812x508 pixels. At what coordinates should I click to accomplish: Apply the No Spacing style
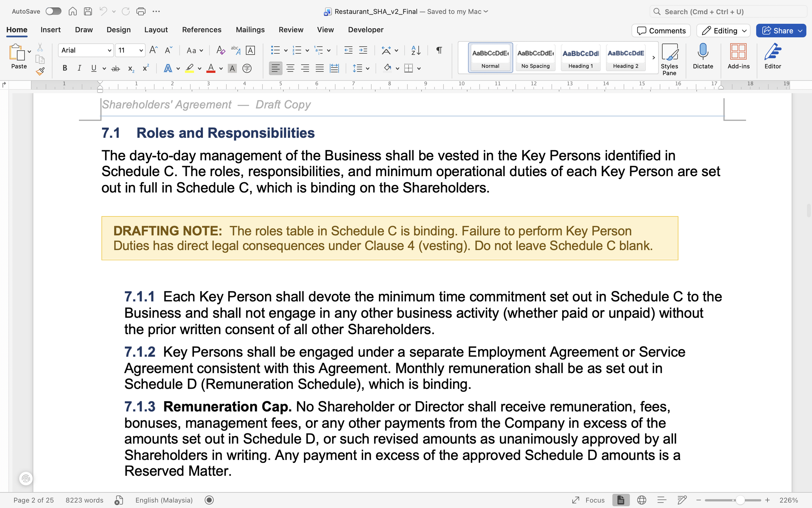[535, 58]
